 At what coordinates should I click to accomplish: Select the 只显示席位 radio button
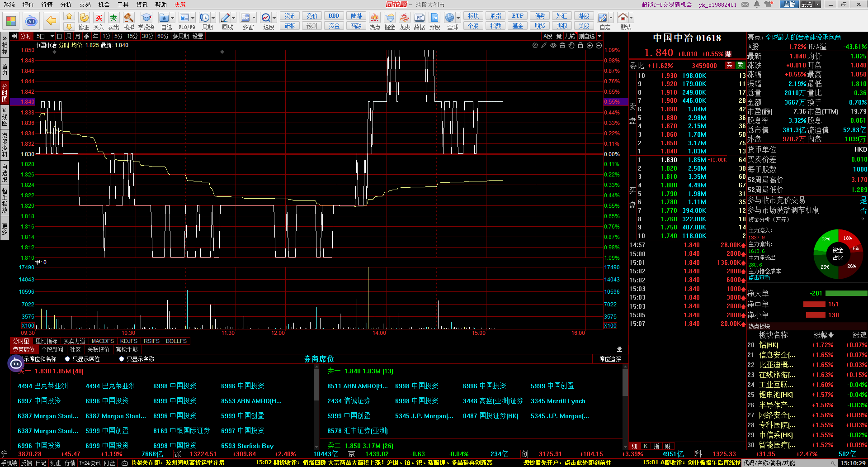(67, 359)
